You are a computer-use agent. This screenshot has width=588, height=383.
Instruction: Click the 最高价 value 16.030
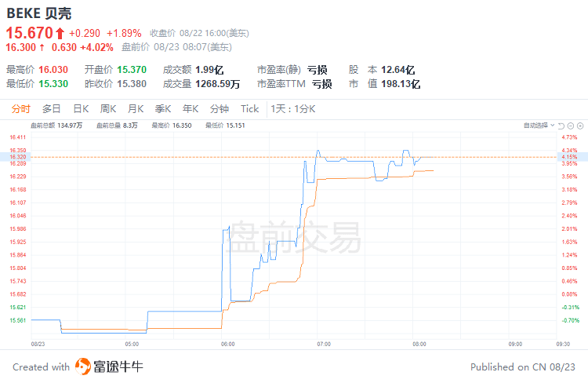point(53,70)
